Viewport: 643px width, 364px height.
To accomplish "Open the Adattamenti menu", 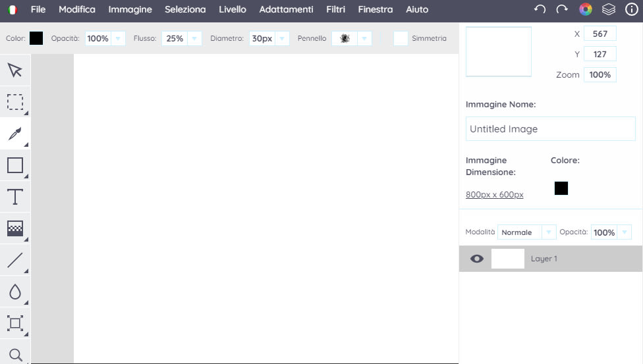I will pyautogui.click(x=286, y=9).
